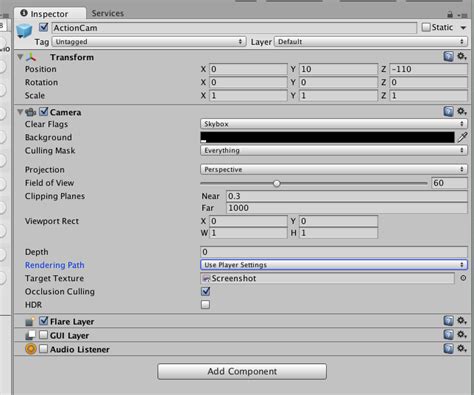Enable the HDR checkbox
The image size is (474, 395).
[205, 305]
